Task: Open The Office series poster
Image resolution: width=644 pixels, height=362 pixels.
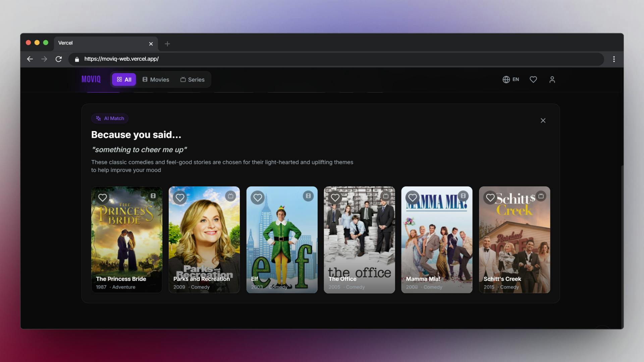Action: [x=359, y=240]
